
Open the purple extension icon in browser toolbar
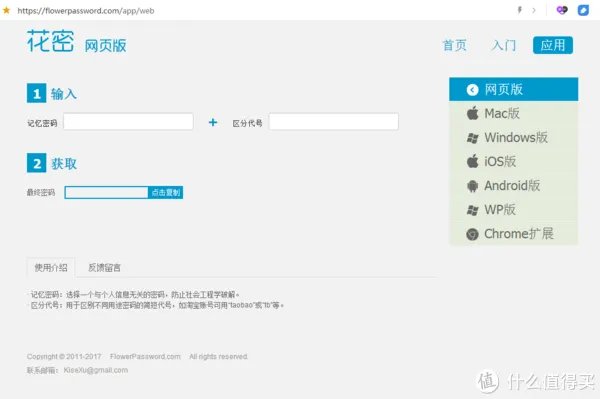(x=562, y=10)
